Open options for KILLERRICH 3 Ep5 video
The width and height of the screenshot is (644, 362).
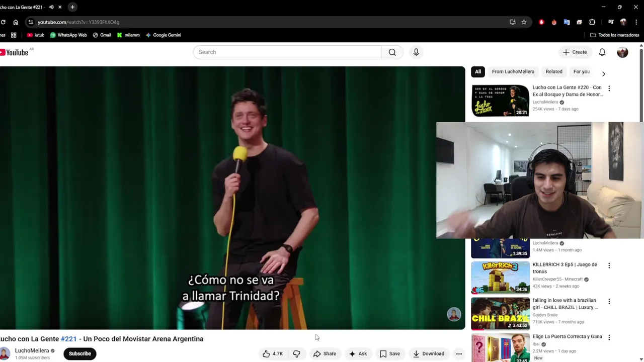[x=609, y=265]
